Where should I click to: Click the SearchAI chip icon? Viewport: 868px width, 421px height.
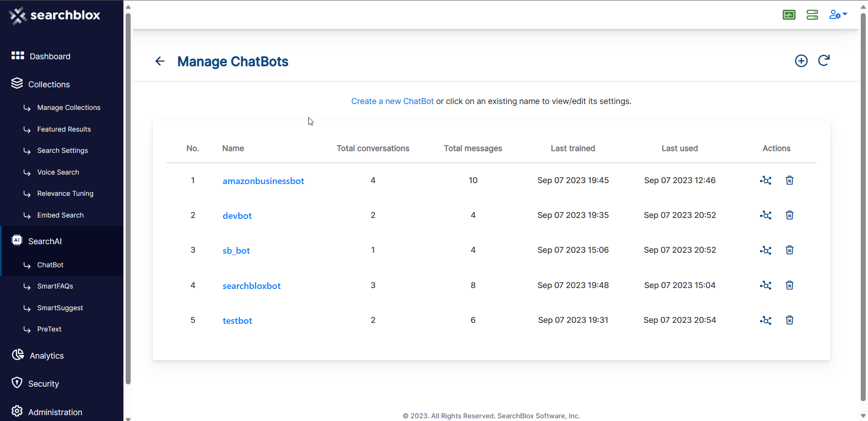pyautogui.click(x=17, y=240)
